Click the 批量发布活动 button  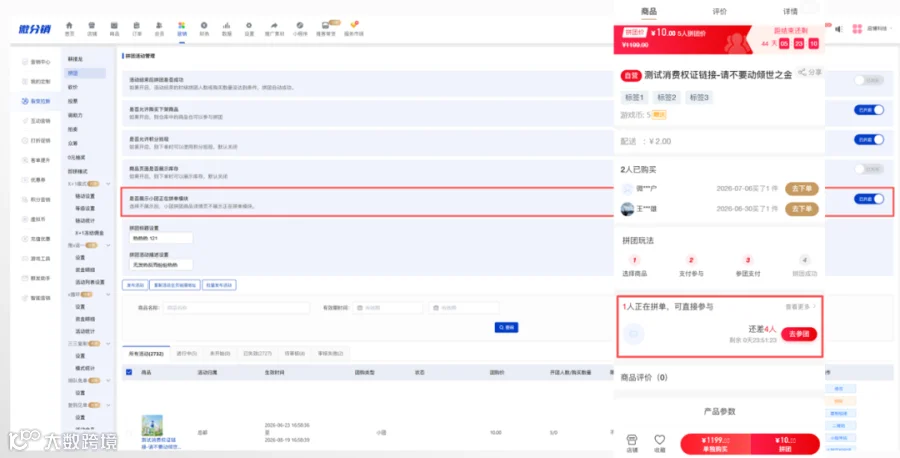(219, 285)
